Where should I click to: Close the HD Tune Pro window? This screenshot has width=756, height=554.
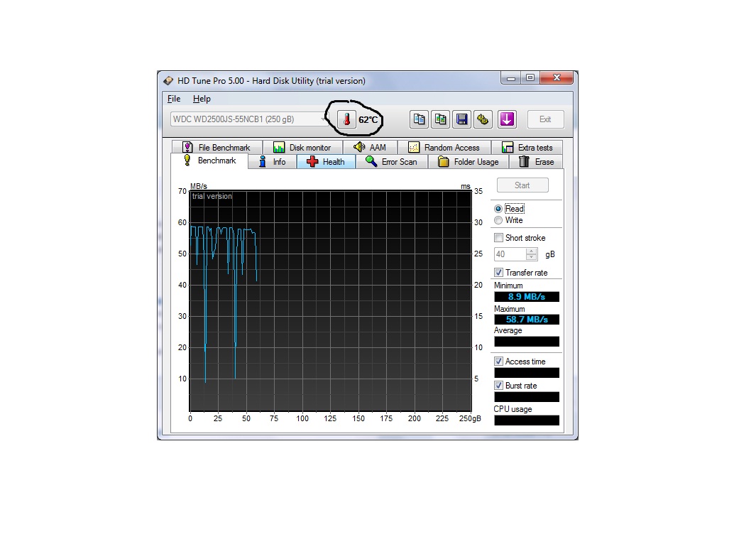tap(557, 77)
